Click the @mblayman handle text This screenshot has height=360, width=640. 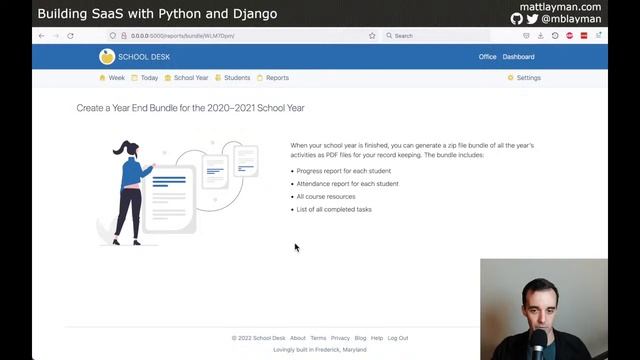(571, 19)
